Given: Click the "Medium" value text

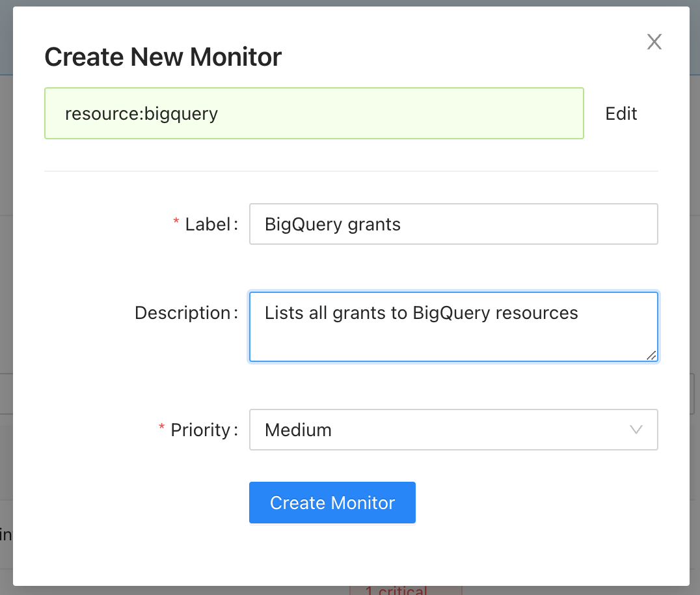Looking at the screenshot, I should click(x=298, y=430).
